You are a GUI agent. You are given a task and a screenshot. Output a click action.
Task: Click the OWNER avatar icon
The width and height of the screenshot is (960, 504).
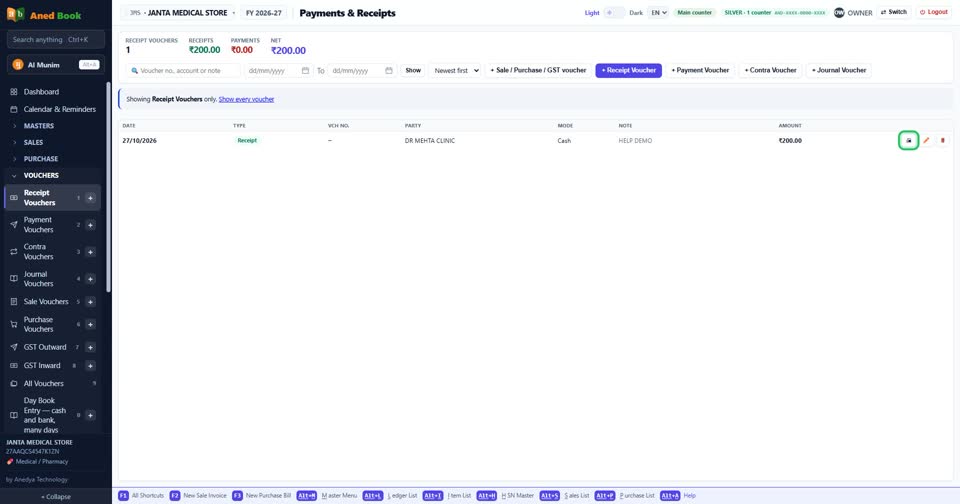click(839, 12)
